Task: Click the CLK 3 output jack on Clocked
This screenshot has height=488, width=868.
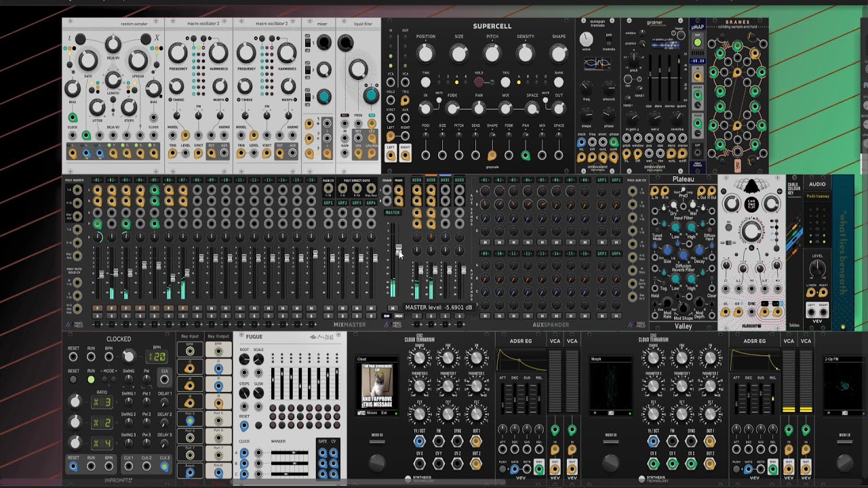Action: 164,466
